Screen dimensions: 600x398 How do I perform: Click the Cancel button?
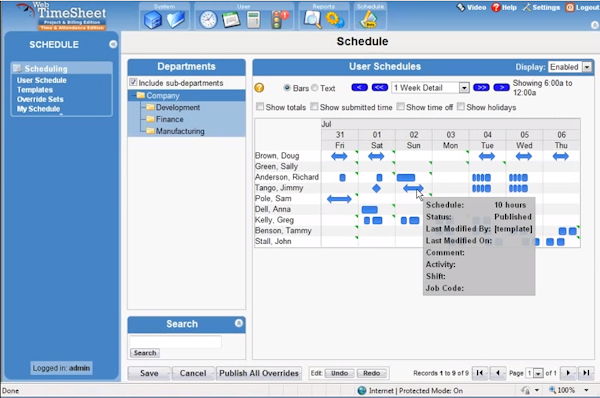click(x=193, y=373)
